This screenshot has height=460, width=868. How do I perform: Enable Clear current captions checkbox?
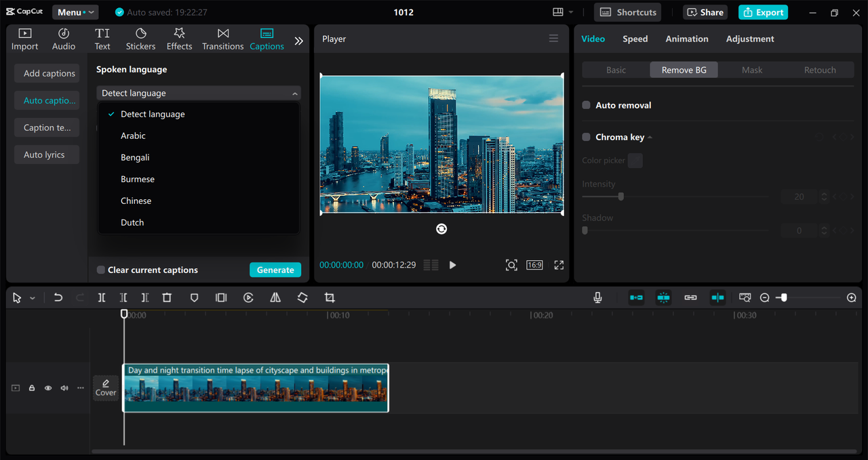tap(101, 270)
